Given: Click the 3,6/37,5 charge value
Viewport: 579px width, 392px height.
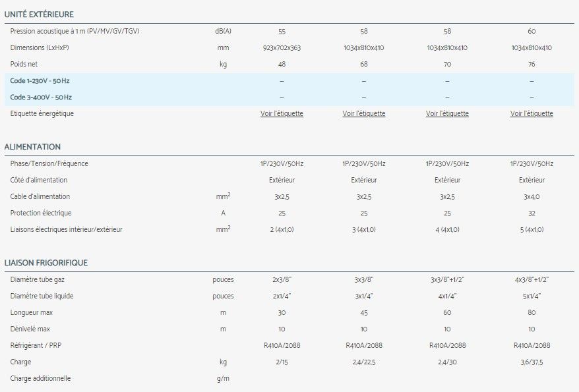Looking at the screenshot, I should 532,362.
